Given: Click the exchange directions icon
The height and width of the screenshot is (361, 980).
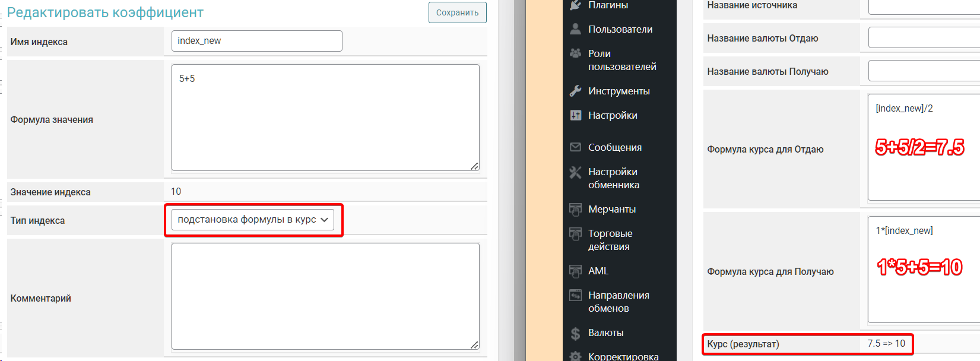Looking at the screenshot, I should click(x=575, y=295).
